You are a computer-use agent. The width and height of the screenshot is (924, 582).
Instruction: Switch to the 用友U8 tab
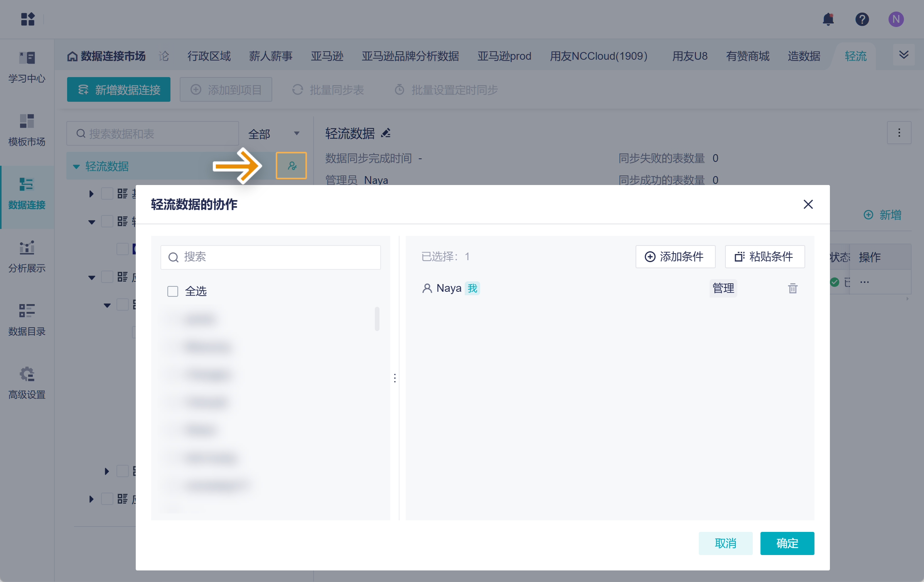point(690,56)
